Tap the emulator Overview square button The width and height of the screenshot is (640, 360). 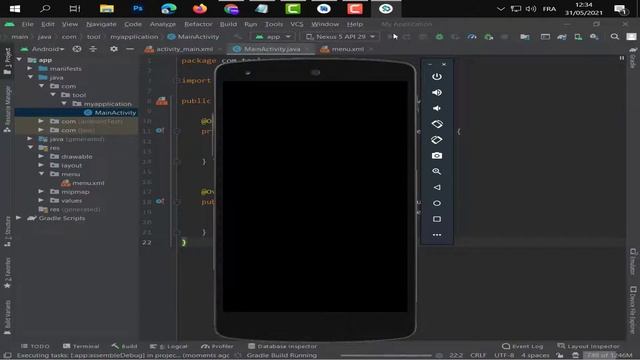coord(437,219)
